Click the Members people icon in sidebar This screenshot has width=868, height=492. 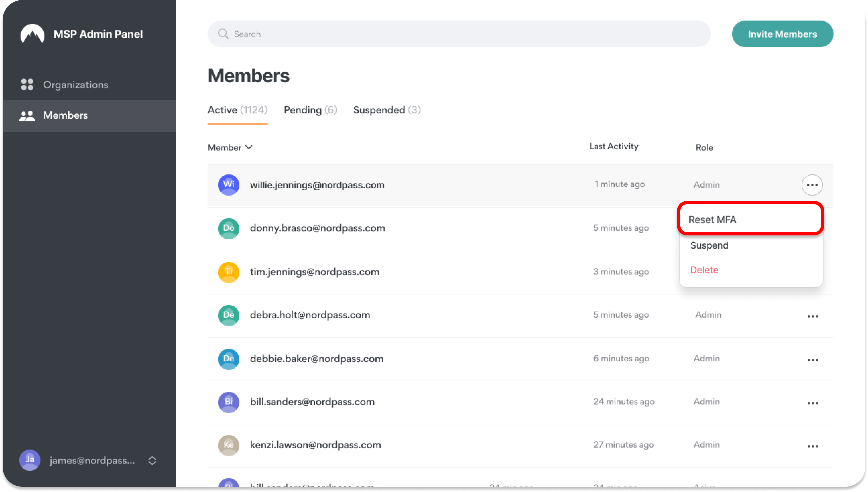coord(27,116)
